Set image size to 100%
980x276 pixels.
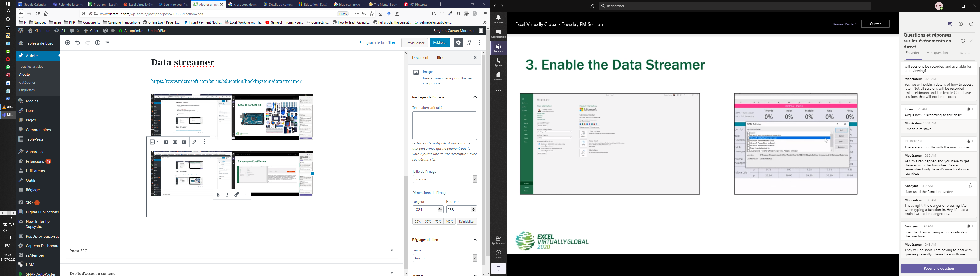click(450, 222)
